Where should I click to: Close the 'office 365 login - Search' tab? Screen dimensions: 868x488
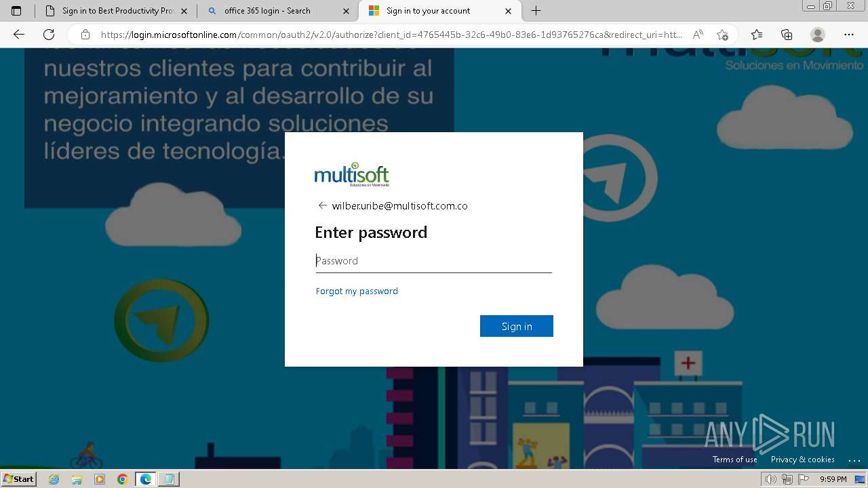[x=347, y=11]
